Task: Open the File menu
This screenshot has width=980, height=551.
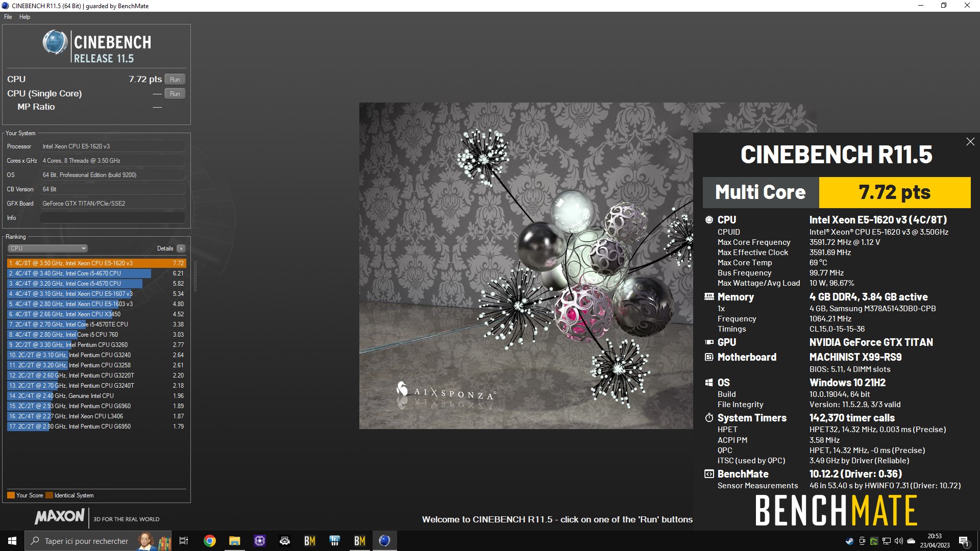Action: [8, 17]
